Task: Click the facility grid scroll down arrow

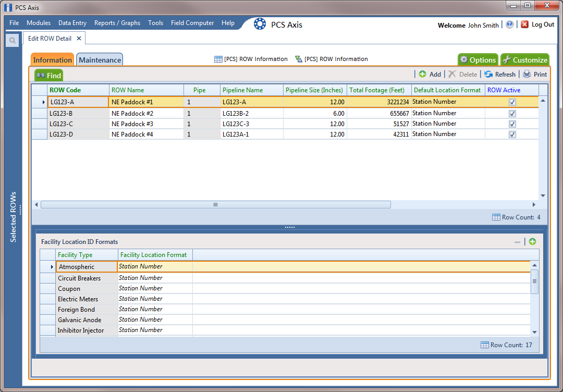Action: (x=534, y=333)
